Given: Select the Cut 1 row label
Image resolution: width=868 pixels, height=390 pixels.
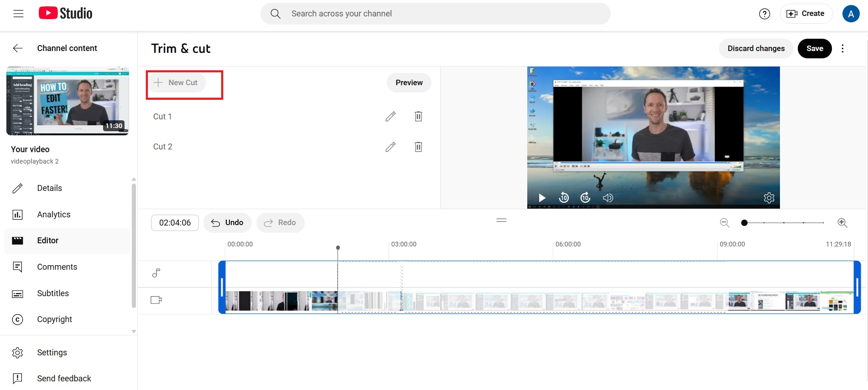Looking at the screenshot, I should [162, 117].
